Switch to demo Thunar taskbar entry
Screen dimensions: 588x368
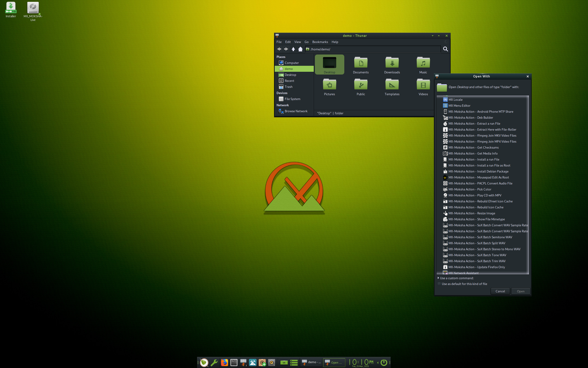(311, 362)
